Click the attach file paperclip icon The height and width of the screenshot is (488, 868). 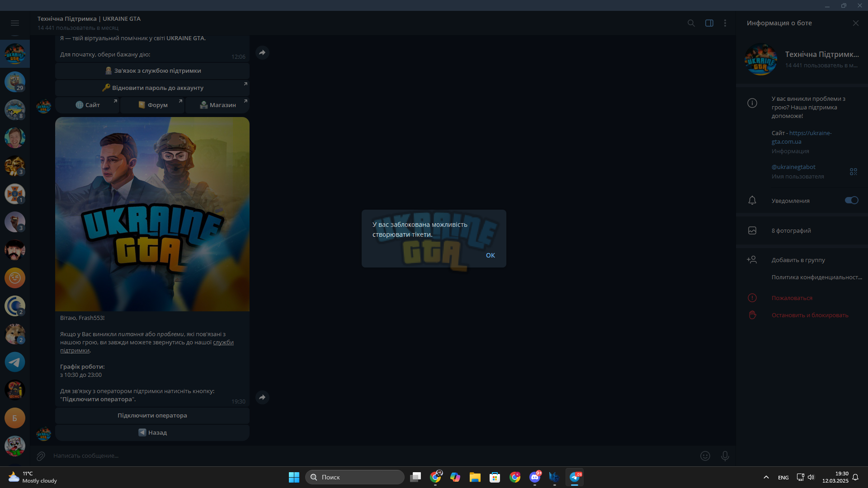tap(41, 456)
